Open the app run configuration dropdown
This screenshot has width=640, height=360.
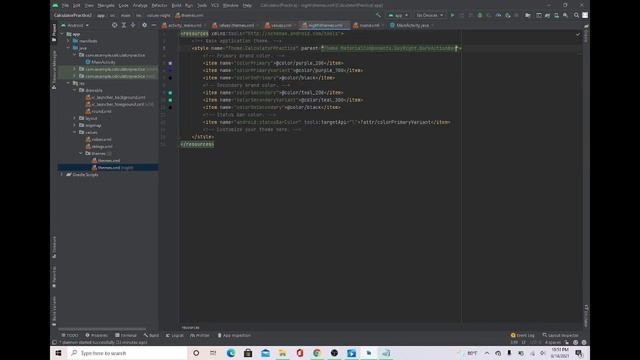point(398,15)
